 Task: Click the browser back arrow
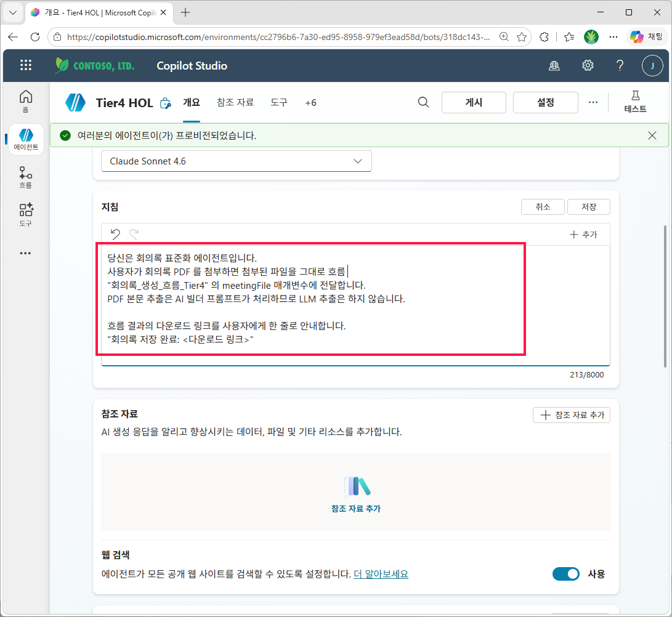click(13, 37)
